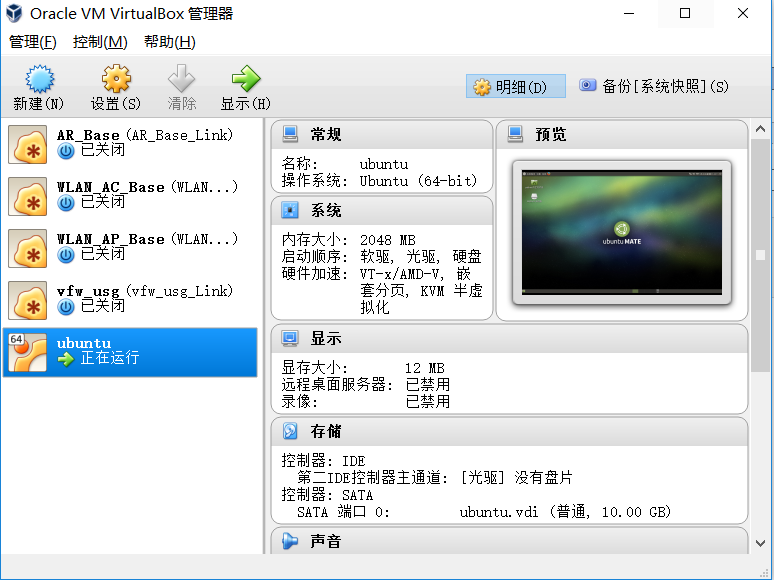Click the 新建(N) new VM toolbar icon
The width and height of the screenshot is (774, 580).
coord(39,79)
